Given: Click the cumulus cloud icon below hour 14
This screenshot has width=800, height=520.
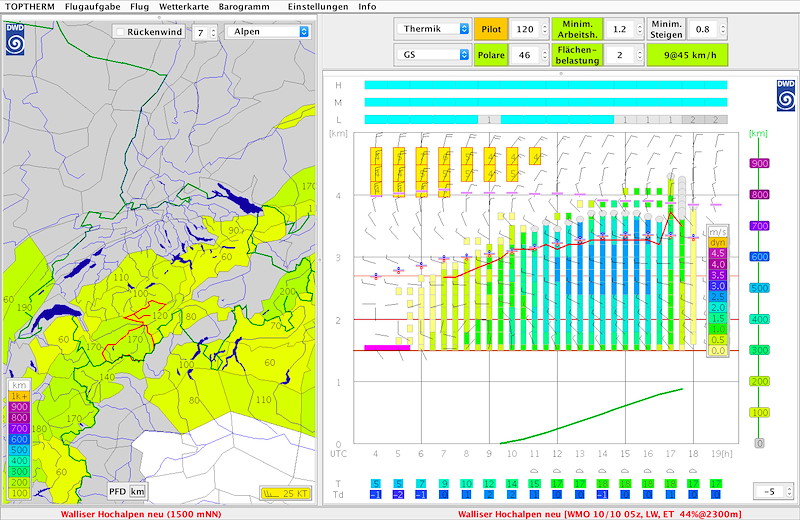Looking at the screenshot, I should 602,471.
